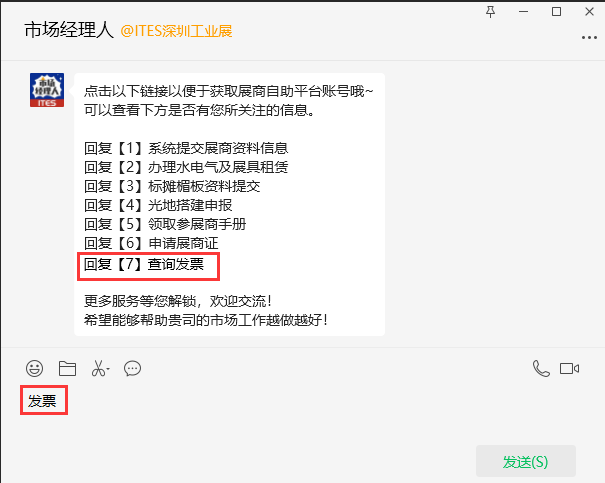Image resolution: width=605 pixels, height=483 pixels.
Task: Maximize the chat window
Action: 556,12
